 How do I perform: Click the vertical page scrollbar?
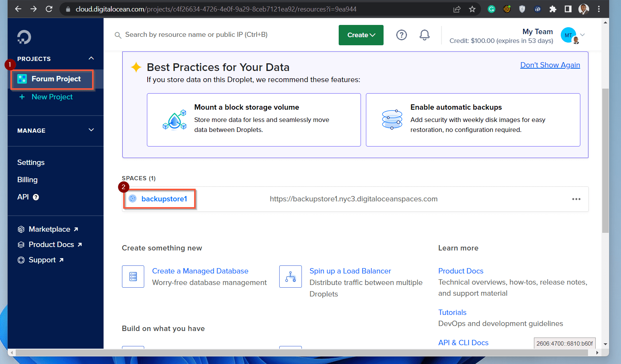coord(605,161)
